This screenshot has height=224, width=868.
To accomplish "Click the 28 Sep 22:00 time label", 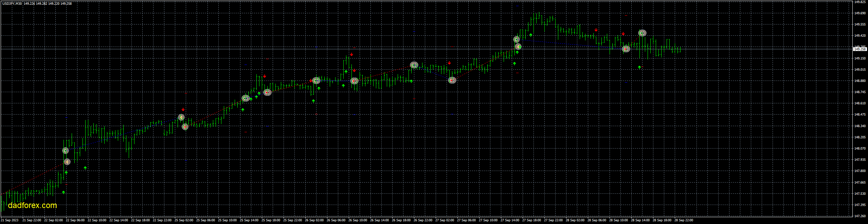I will (684, 220).
